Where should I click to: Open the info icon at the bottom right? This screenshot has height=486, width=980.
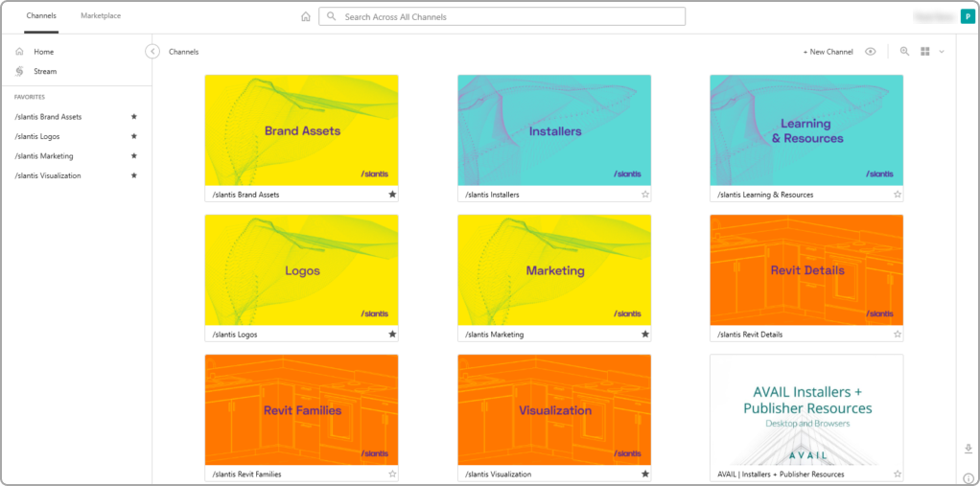click(x=968, y=478)
